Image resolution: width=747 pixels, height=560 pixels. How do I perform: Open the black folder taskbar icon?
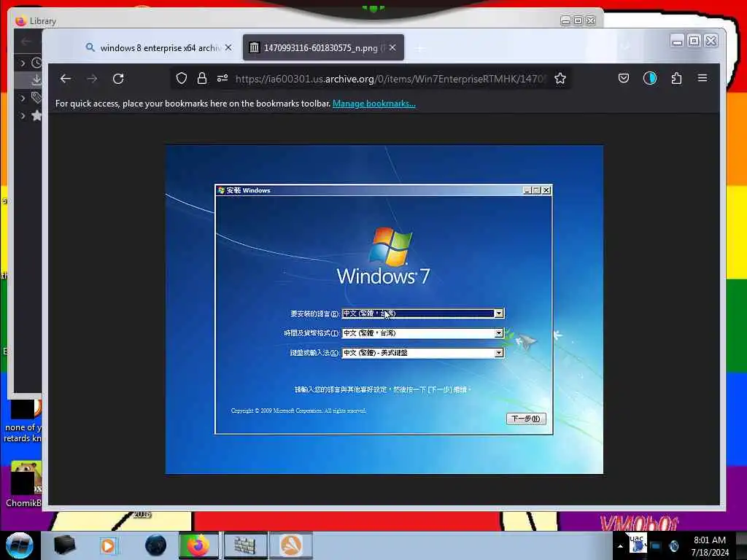tap(64, 545)
